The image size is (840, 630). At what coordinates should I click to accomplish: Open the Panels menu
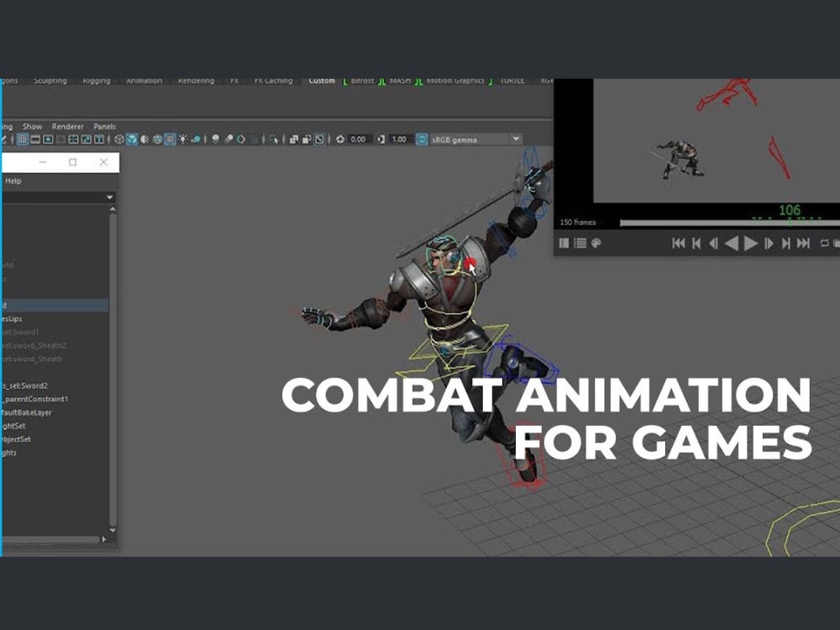[x=104, y=127]
